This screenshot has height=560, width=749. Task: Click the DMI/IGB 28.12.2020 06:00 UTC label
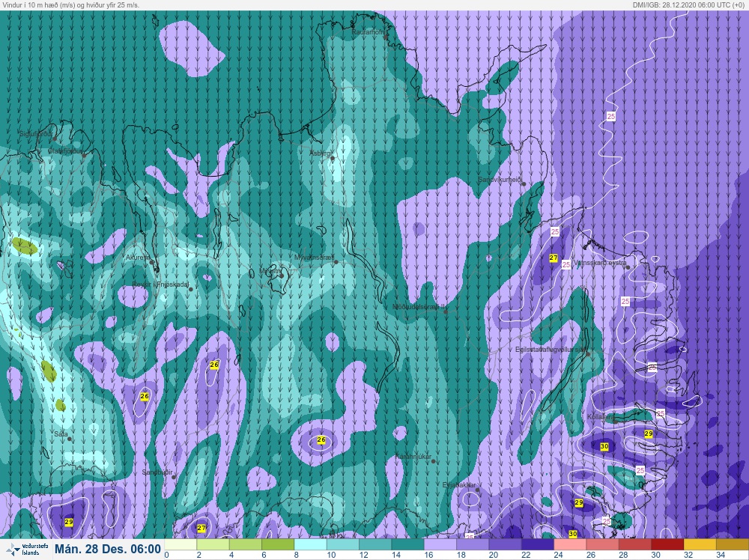pyautogui.click(x=688, y=4)
